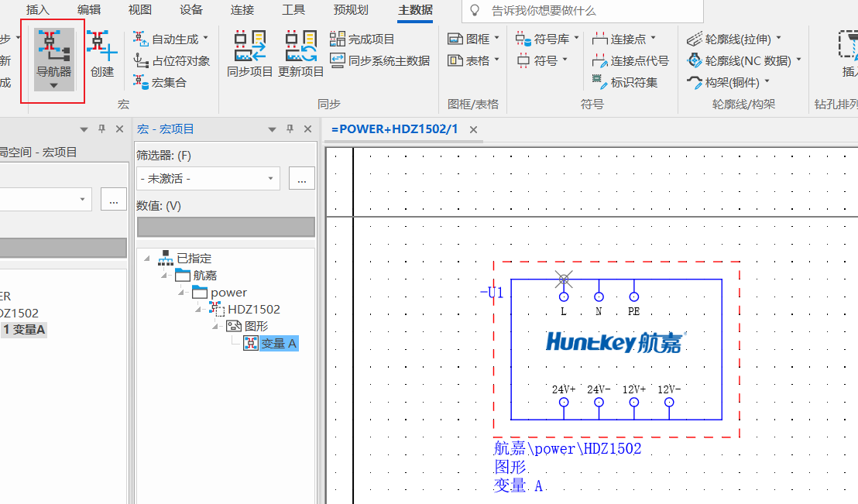
Task: Collapse the 已指定 tree node
Action: [x=146, y=258]
